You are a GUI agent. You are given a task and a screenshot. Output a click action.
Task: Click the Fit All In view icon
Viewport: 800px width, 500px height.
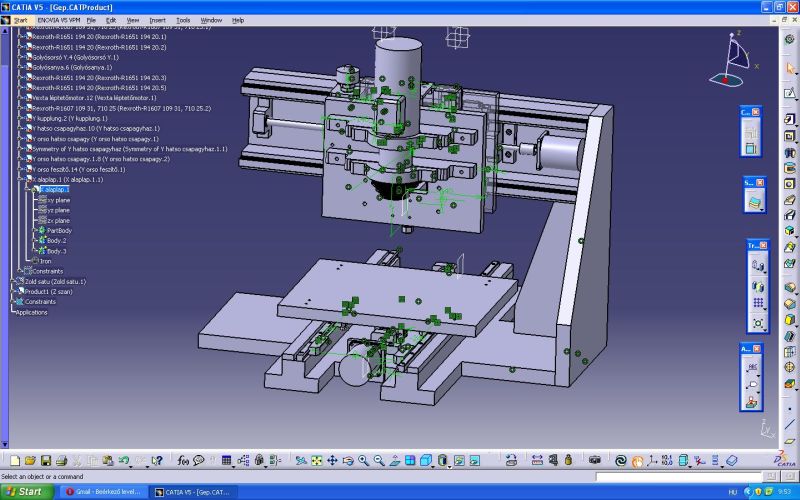[x=316, y=461]
